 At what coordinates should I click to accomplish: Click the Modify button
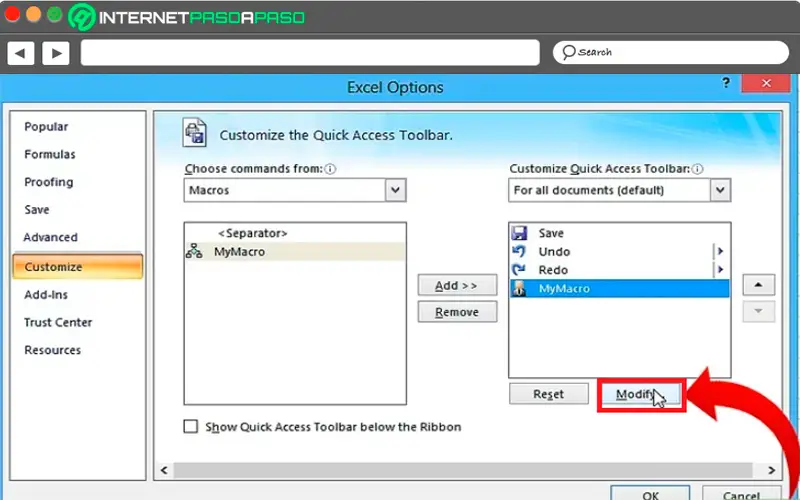[641, 394]
